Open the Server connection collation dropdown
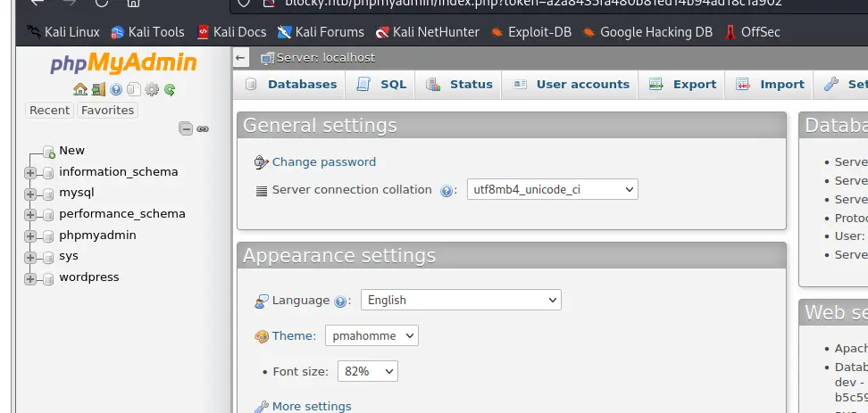Image resolution: width=868 pixels, height=413 pixels. [x=552, y=189]
